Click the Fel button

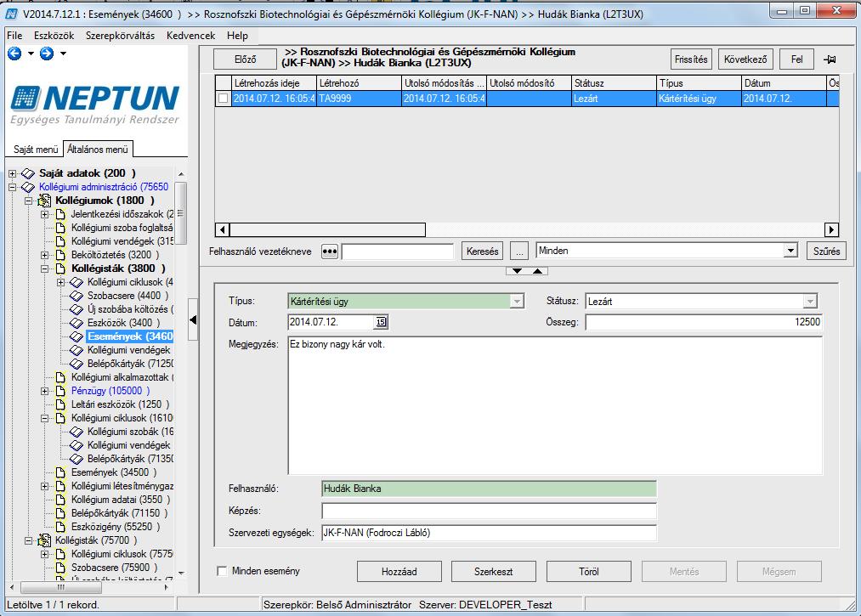796,59
